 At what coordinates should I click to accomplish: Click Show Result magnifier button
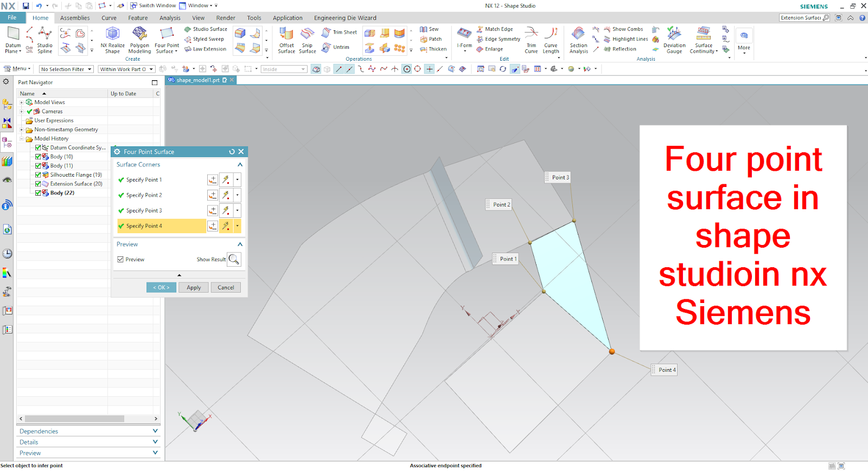234,260
